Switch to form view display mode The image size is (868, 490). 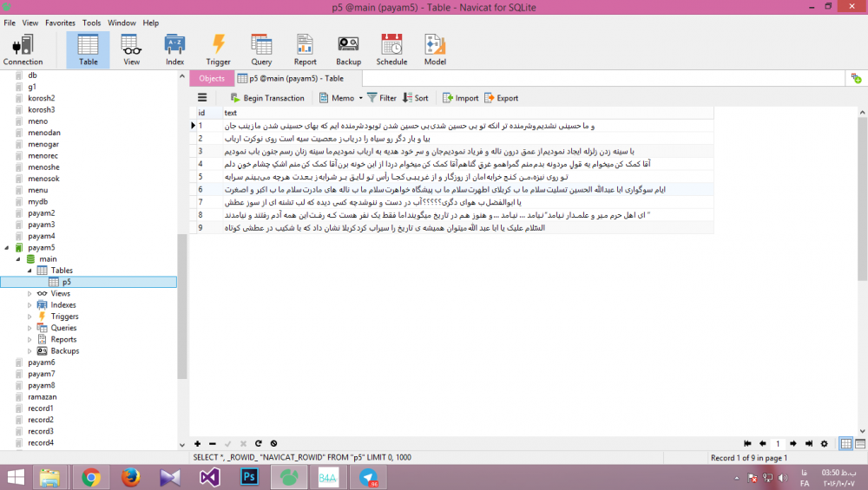point(859,443)
